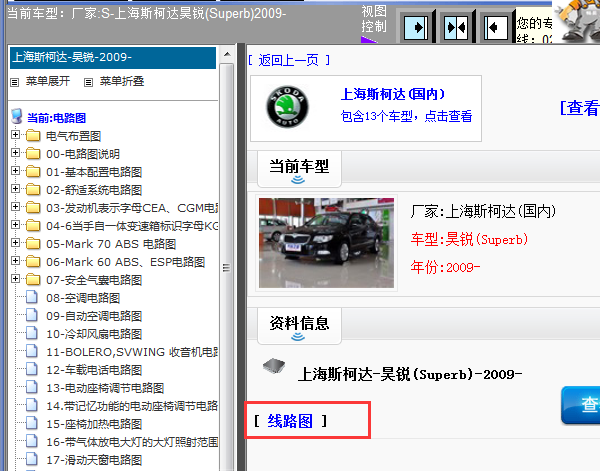Click the 菜单展开 list icon

15,82
